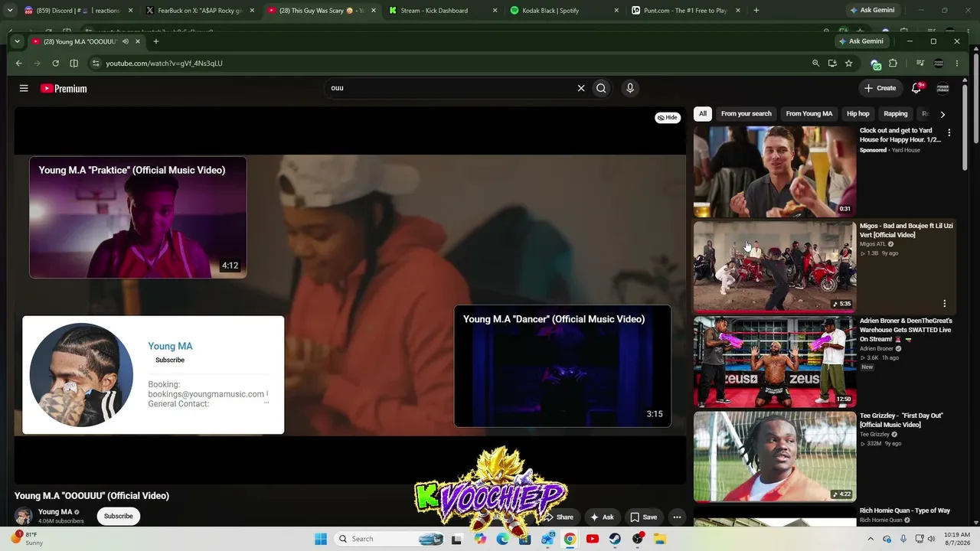The width and height of the screenshot is (980, 551).
Task: Select the 'Hip hop' filter chip
Action: (858, 114)
